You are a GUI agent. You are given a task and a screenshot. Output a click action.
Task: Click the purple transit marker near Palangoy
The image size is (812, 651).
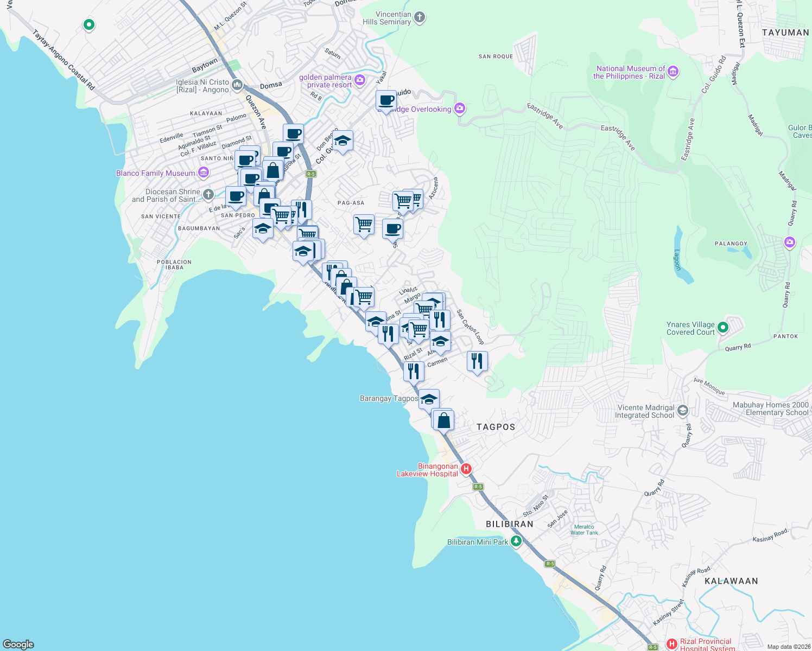(x=790, y=242)
